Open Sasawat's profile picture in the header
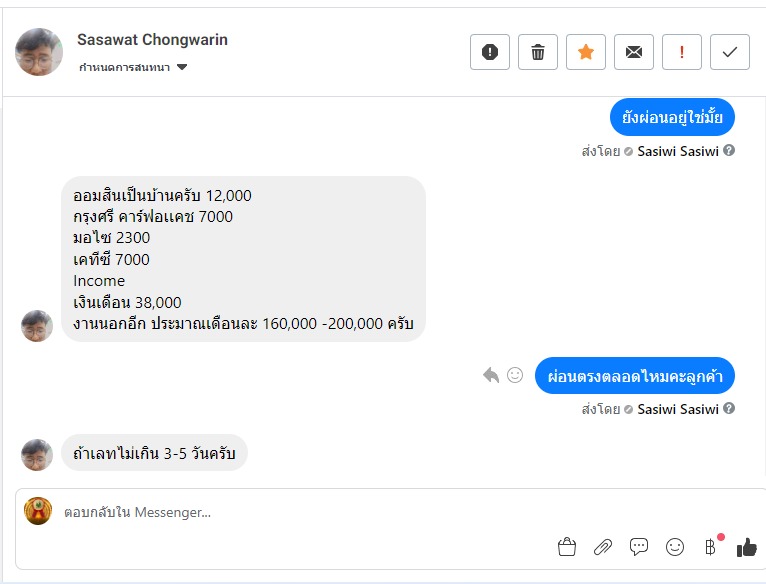The height and width of the screenshot is (584, 766). pos(39,52)
